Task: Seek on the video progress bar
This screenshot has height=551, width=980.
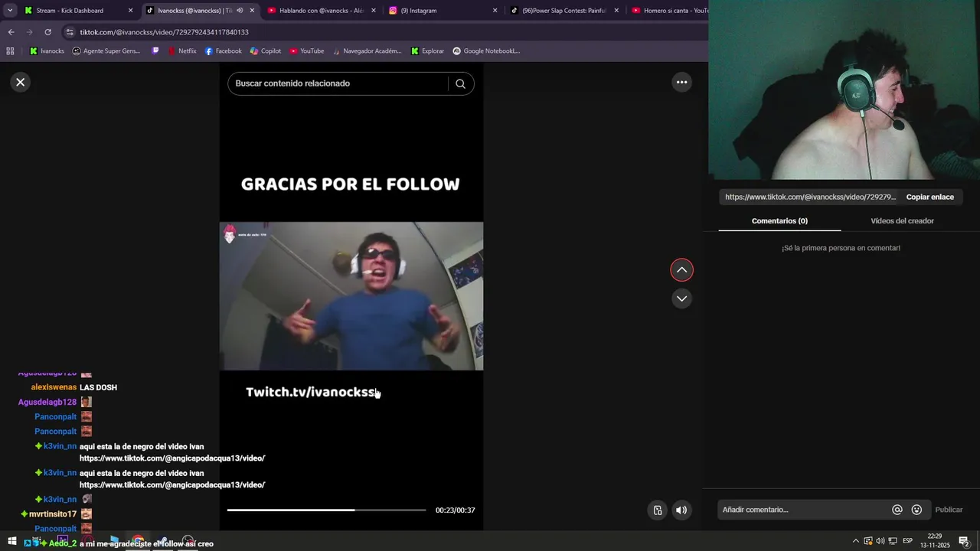Action: [x=327, y=510]
